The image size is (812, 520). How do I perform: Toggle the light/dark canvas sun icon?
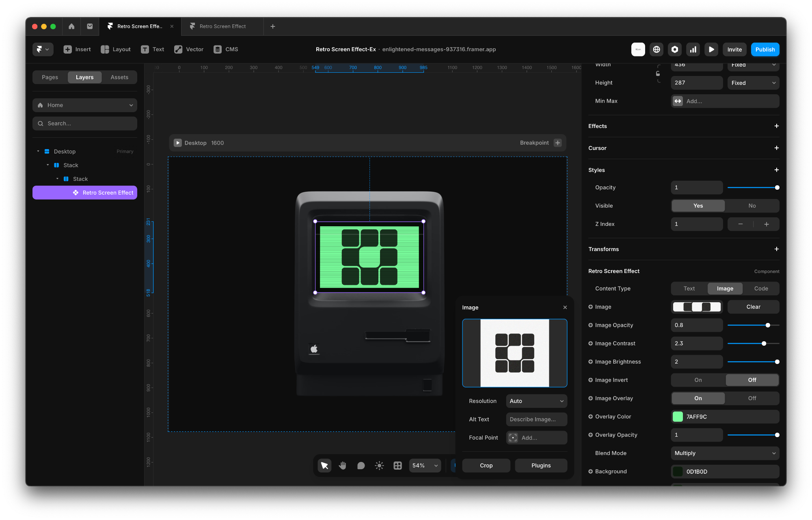pyautogui.click(x=379, y=466)
